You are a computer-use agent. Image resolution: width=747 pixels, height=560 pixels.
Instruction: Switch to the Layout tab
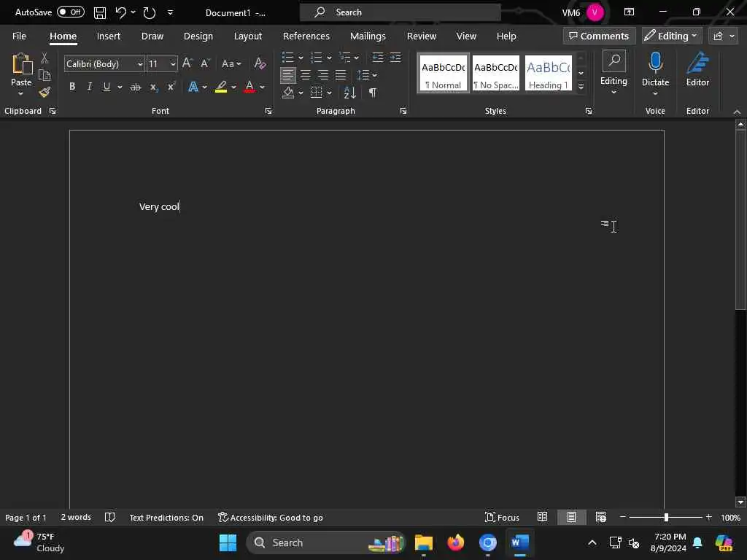click(248, 36)
